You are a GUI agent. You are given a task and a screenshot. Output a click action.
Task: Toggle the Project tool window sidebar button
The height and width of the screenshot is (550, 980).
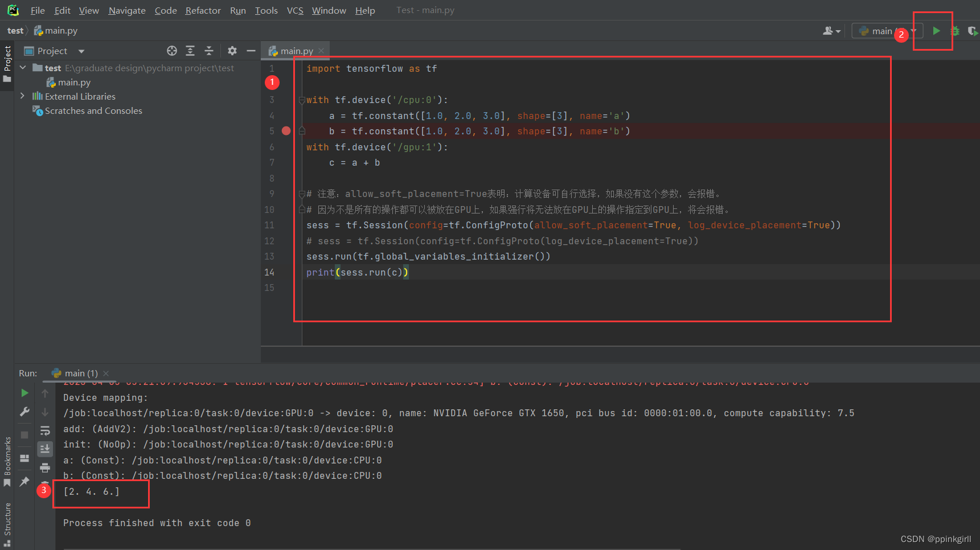[x=7, y=64]
